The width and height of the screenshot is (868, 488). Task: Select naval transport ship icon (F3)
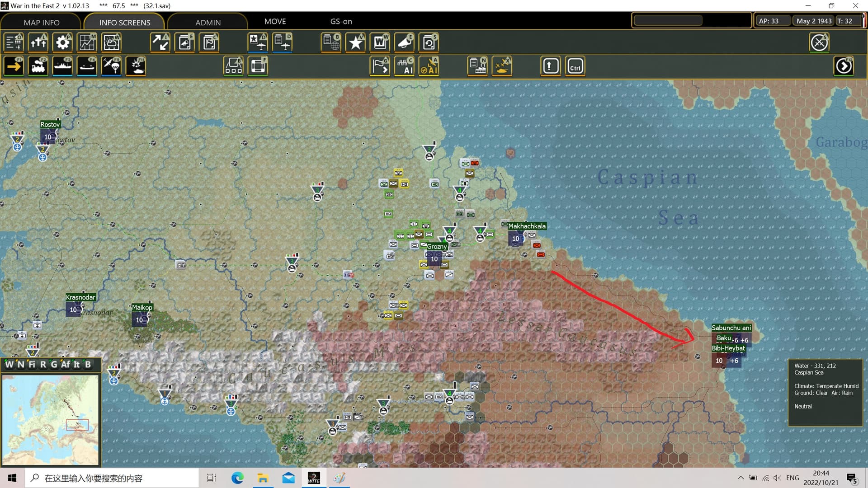coord(62,66)
